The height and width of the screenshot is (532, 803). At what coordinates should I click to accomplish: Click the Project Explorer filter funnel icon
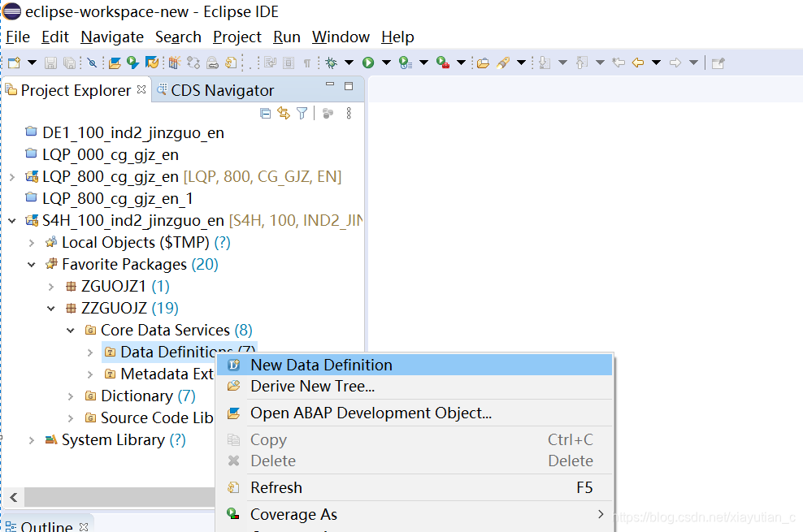point(302,113)
